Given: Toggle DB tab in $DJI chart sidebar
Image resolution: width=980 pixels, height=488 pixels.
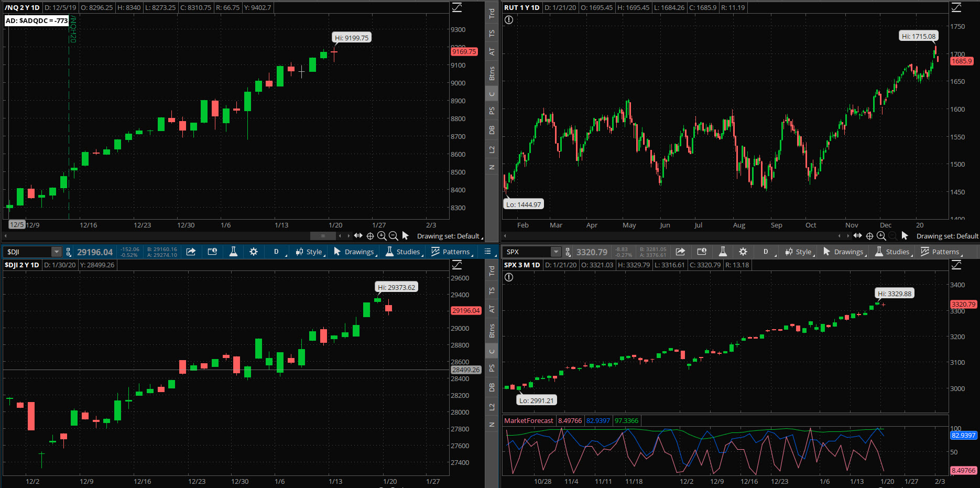Looking at the screenshot, I should (492, 387).
